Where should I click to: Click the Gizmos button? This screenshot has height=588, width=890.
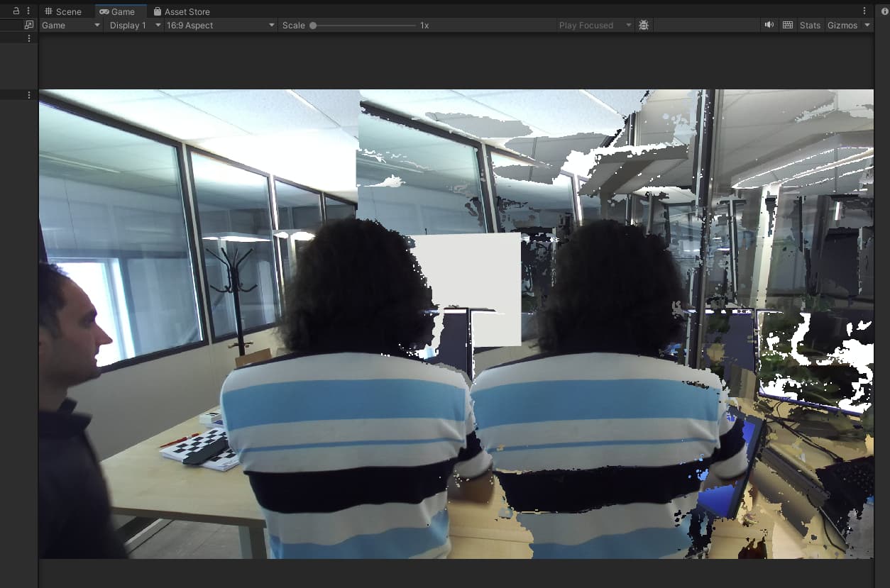click(842, 25)
